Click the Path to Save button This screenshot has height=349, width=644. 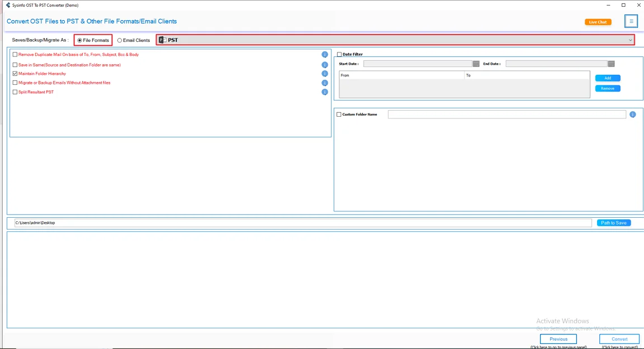coord(613,222)
